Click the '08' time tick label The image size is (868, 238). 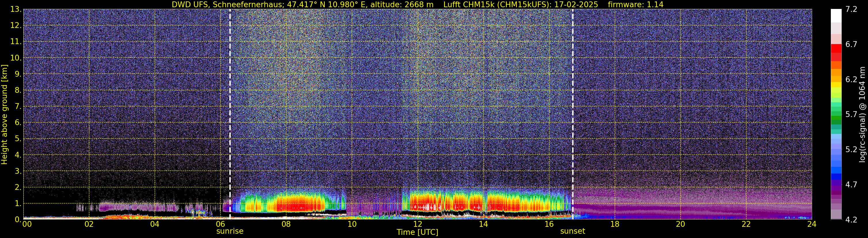coord(286,224)
